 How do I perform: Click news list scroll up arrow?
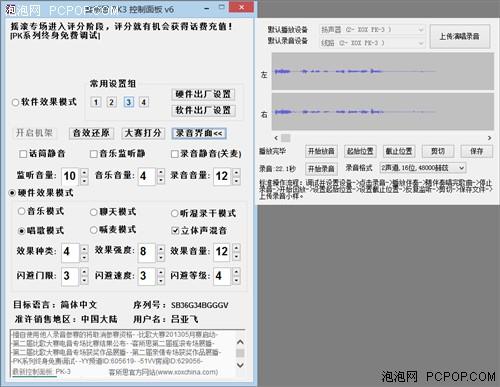click(240, 342)
